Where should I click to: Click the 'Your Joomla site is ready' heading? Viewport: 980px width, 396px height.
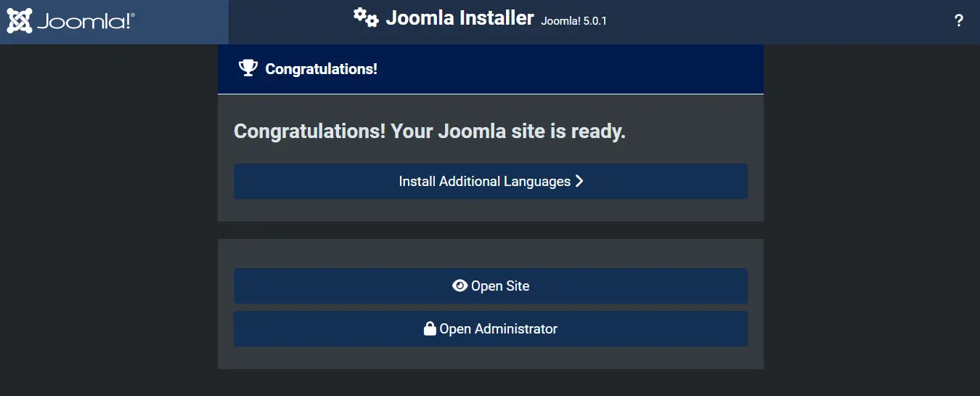pos(429,132)
